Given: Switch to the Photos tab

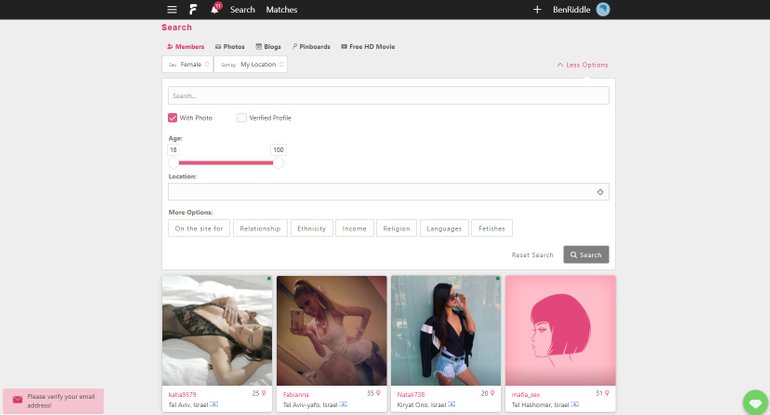Looking at the screenshot, I should (x=229, y=46).
